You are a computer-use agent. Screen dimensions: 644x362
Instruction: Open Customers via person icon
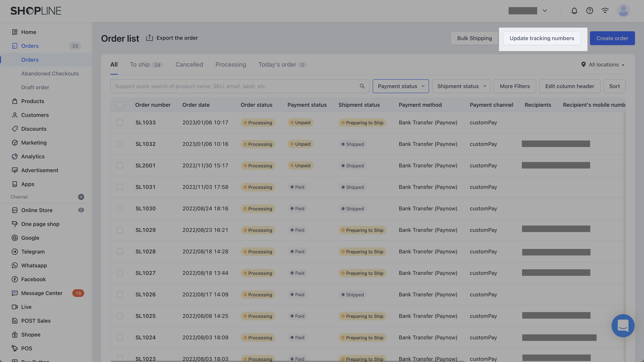point(15,115)
